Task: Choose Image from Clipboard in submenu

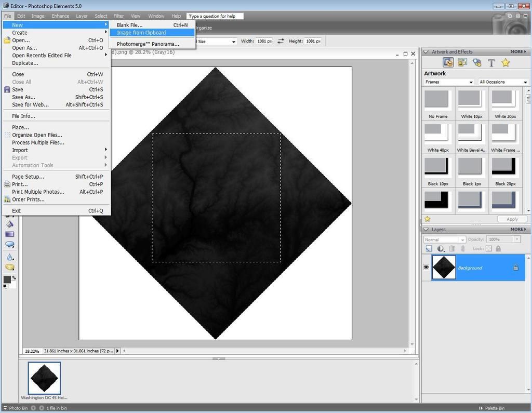Action: [x=141, y=33]
